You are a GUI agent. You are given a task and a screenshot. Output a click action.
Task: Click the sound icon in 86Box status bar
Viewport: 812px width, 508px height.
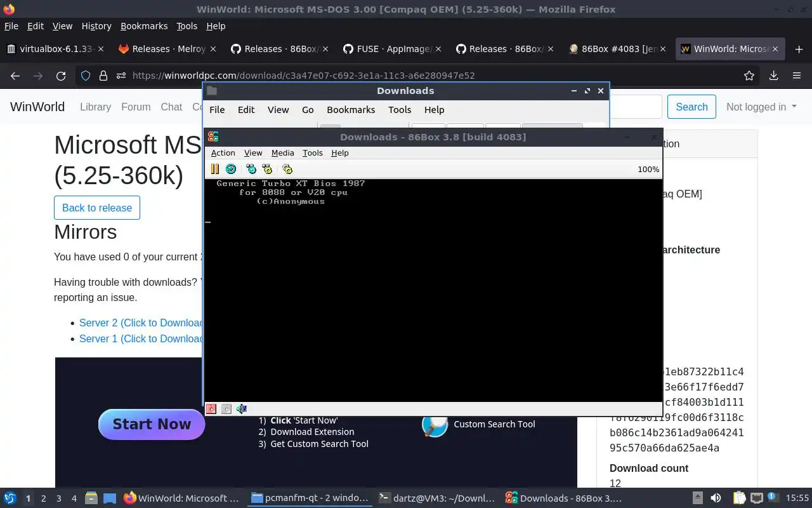(242, 409)
